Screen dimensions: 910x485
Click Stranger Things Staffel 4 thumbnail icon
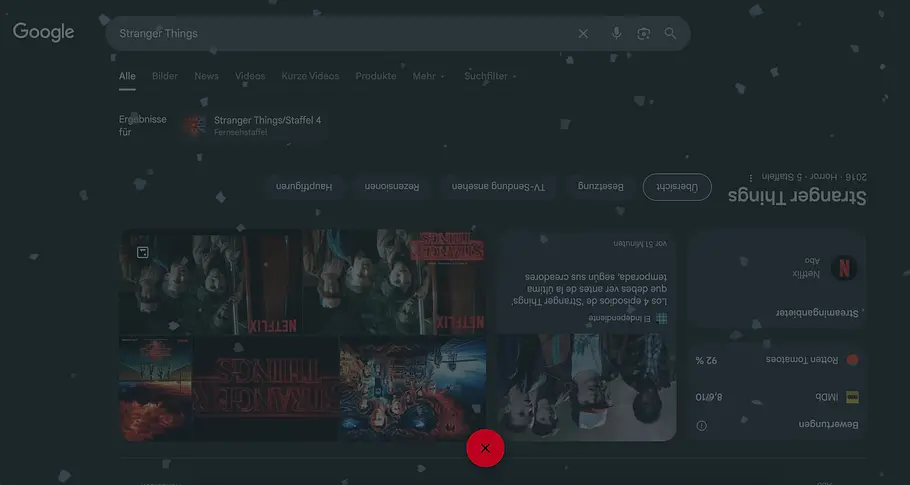(x=194, y=125)
